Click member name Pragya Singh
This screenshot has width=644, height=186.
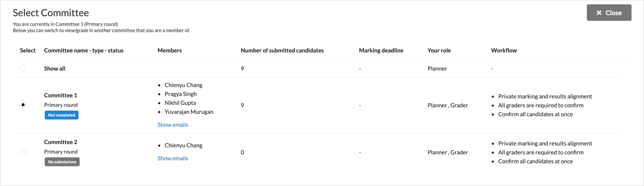pyautogui.click(x=180, y=94)
